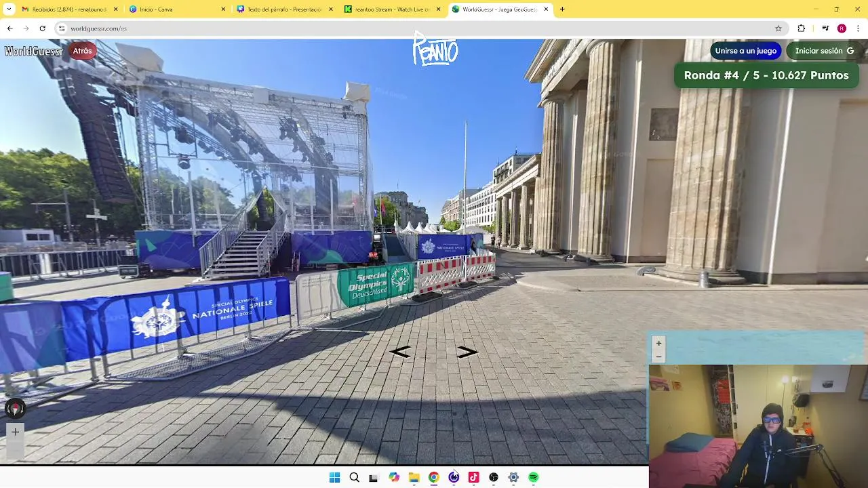
Task: Click the worldguessr.com/es address bar
Action: (420, 28)
